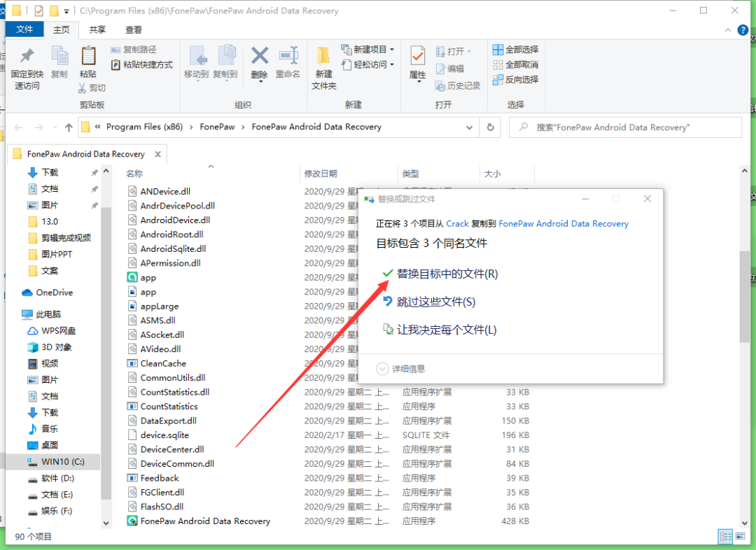Select Paste shortcut ribbon option
This screenshot has height=550, width=756.
141,64
